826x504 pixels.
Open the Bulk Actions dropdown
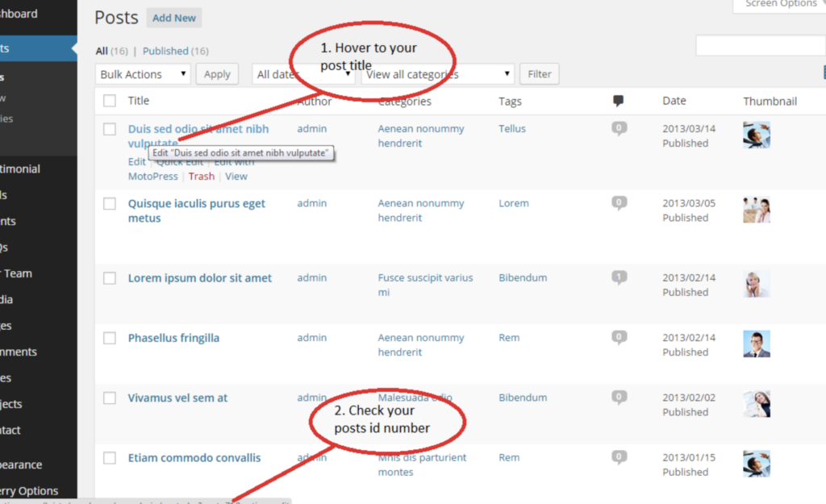(142, 73)
